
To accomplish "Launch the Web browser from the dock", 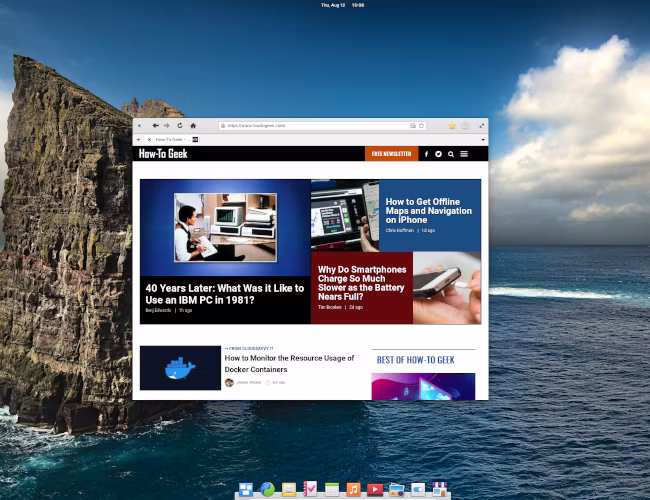I will point(267,490).
